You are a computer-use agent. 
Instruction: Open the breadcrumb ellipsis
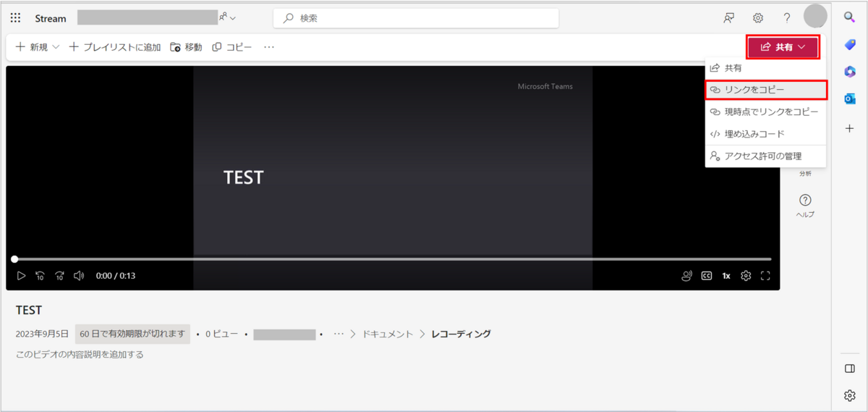[x=339, y=335]
